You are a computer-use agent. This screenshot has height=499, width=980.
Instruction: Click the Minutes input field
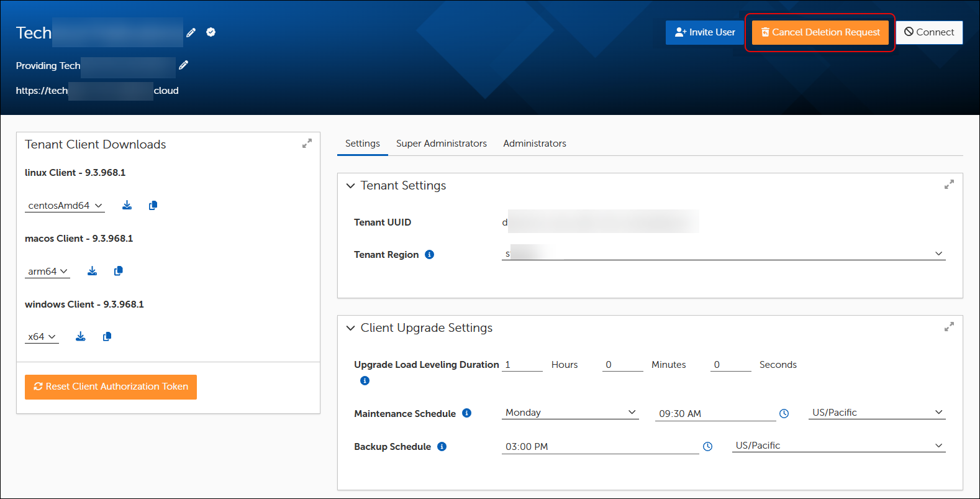623,365
